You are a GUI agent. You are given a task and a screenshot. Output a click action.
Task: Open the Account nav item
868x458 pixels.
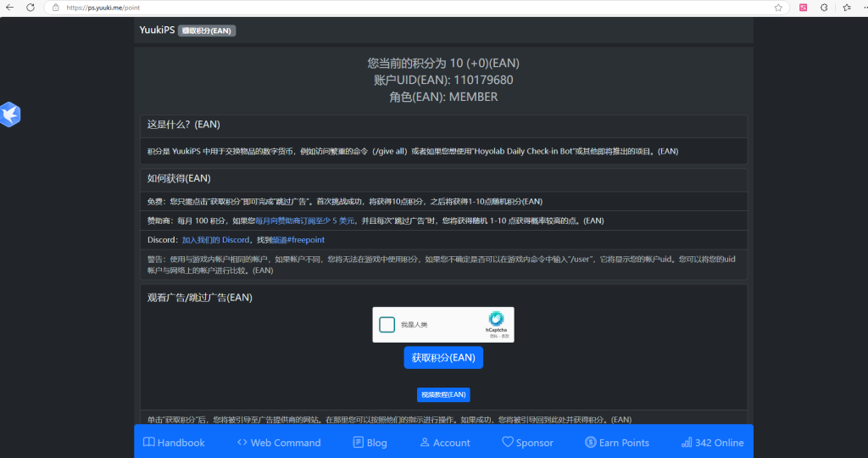click(445, 443)
